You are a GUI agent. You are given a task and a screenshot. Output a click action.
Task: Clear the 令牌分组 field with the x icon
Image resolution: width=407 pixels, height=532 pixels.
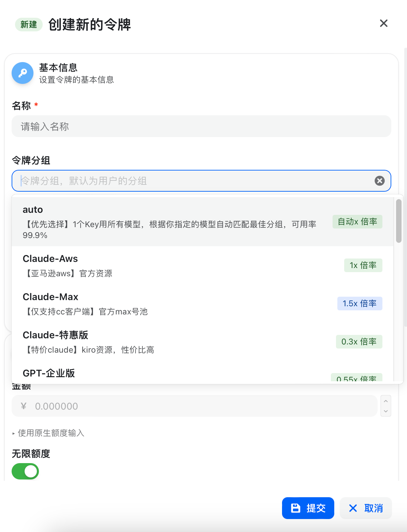coord(379,181)
